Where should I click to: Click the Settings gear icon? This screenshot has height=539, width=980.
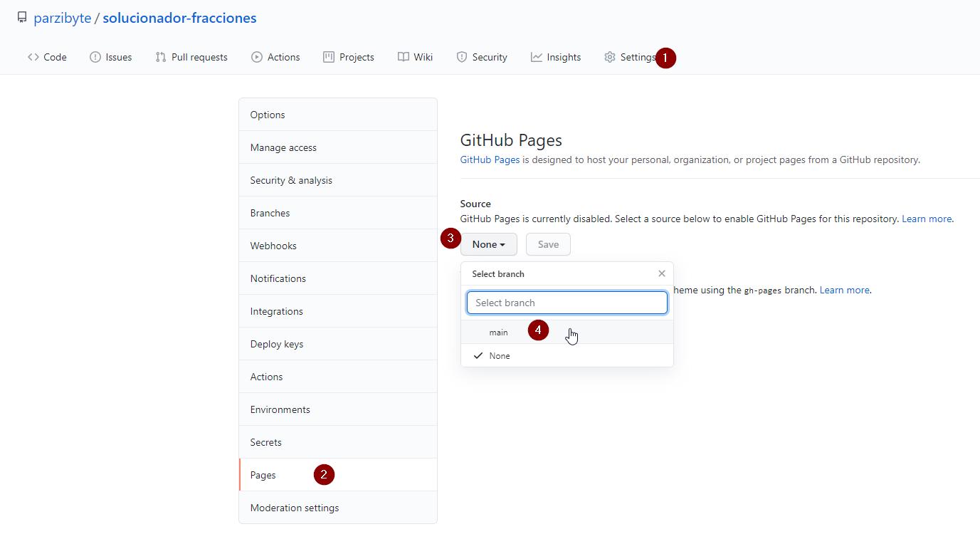[x=610, y=57]
